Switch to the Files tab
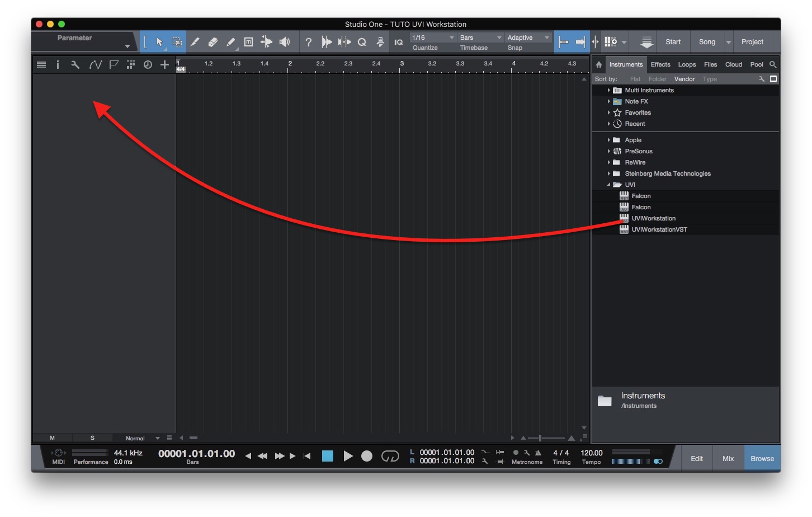Image resolution: width=812 pixels, height=517 pixels. 710,64
